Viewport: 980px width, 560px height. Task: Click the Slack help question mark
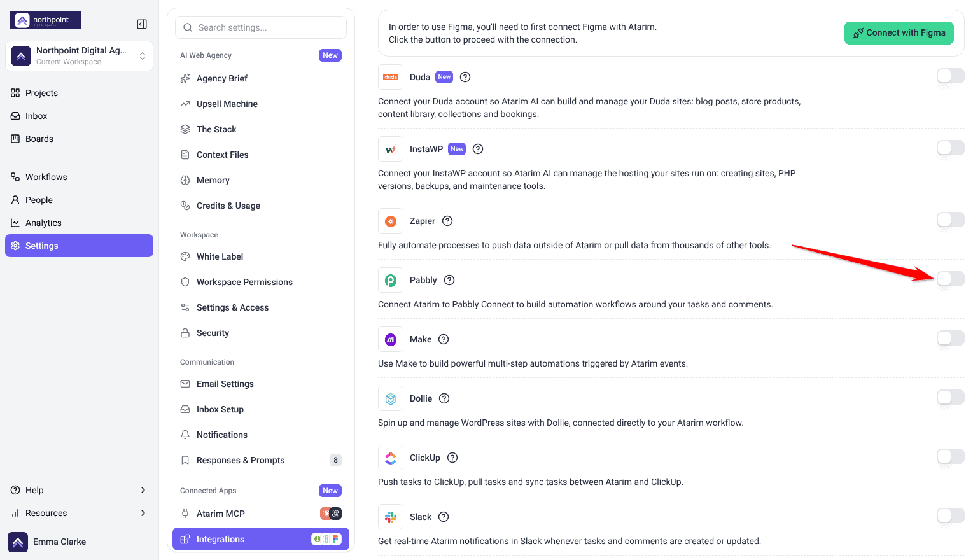pos(444,517)
